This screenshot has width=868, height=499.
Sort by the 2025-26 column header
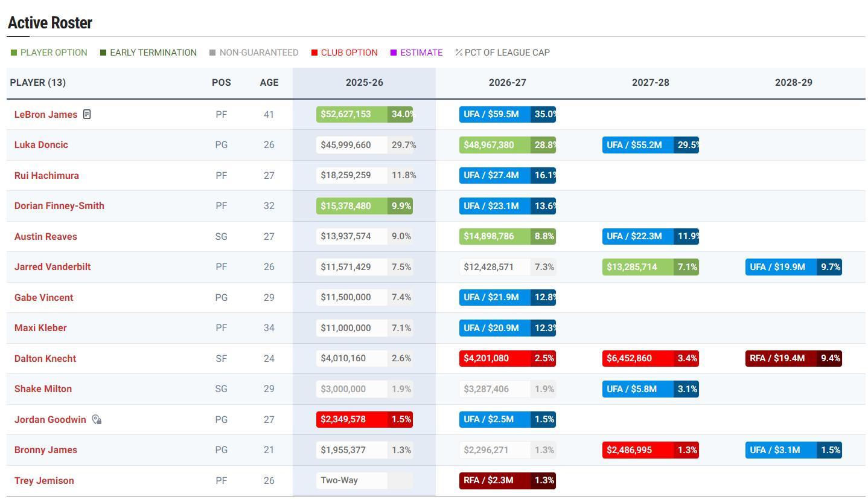coord(364,83)
